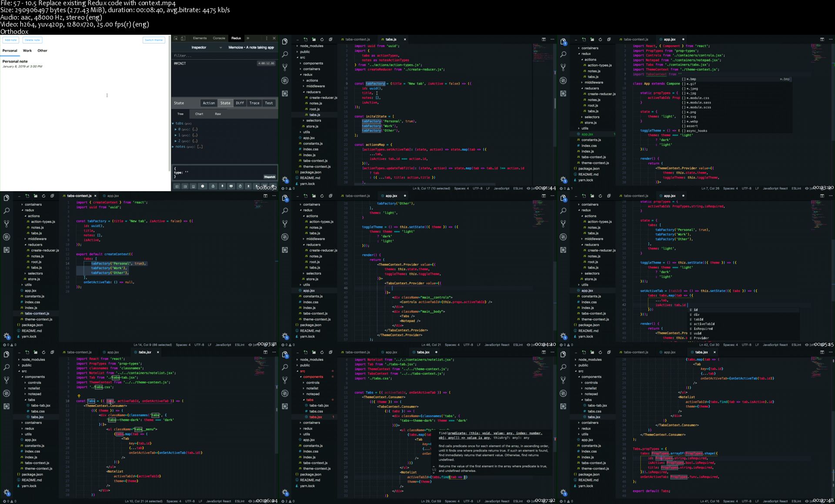Toggle the pause recording button in Redux toolbar

[x=202, y=186]
